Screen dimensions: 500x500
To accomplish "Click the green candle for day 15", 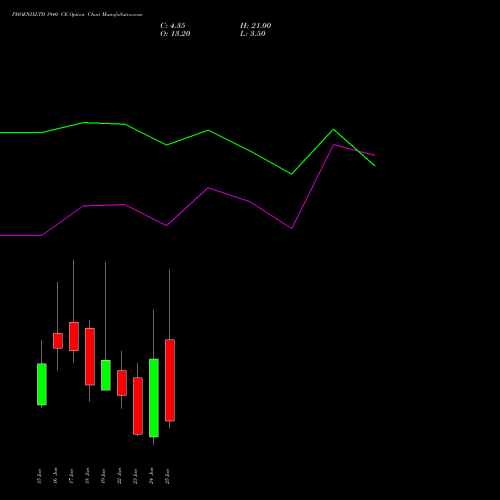I will (42, 384).
